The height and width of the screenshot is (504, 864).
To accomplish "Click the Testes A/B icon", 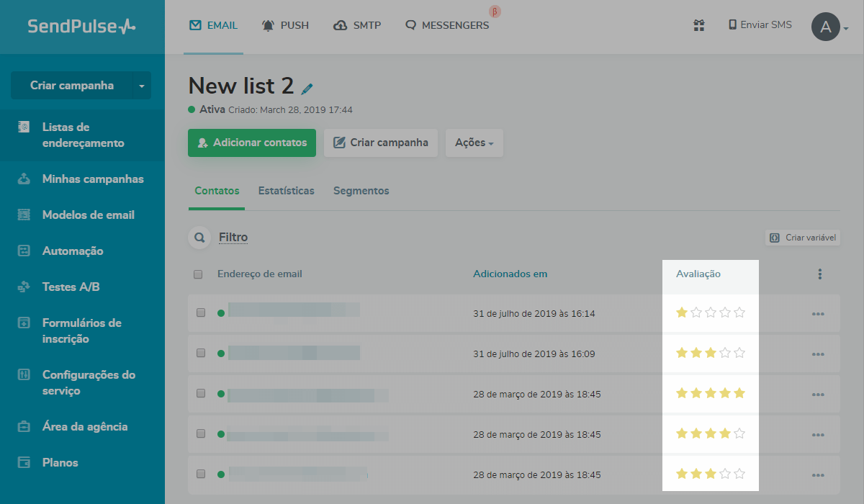I will [24, 287].
